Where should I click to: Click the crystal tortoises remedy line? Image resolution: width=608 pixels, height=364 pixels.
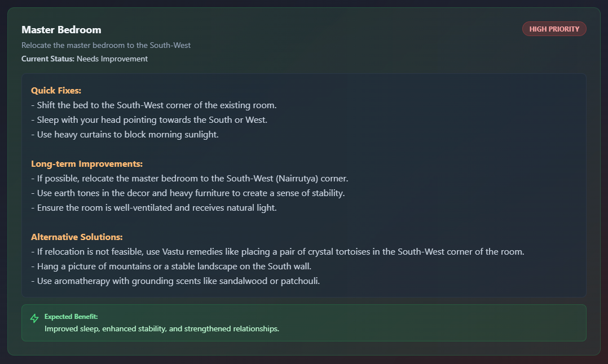[277, 252]
